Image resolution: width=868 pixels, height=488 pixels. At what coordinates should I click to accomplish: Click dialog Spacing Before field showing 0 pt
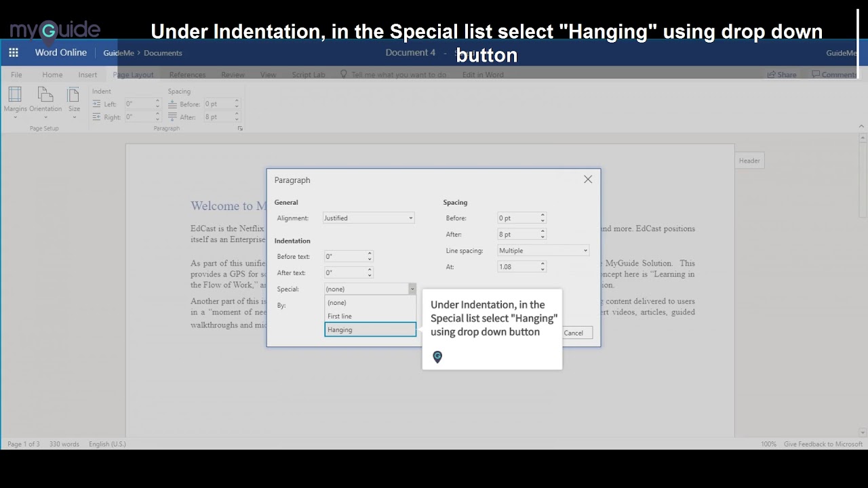tap(518, 218)
